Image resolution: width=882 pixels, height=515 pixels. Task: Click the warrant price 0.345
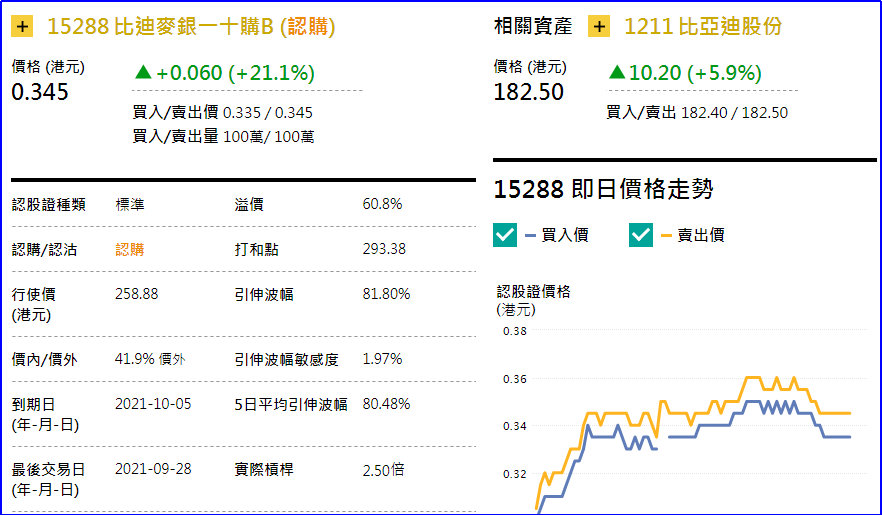coord(40,92)
